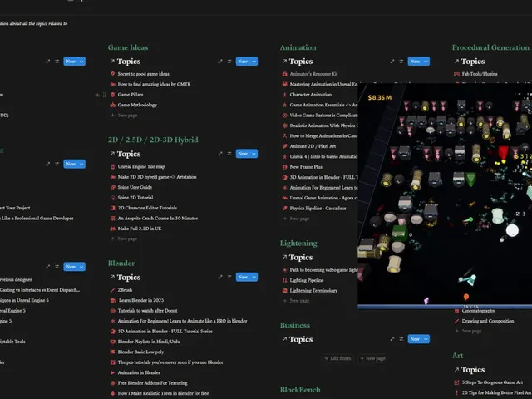This screenshot has width=532, height=399.
Task: Click the play icon of Animation in Blender
Action: 113,372
